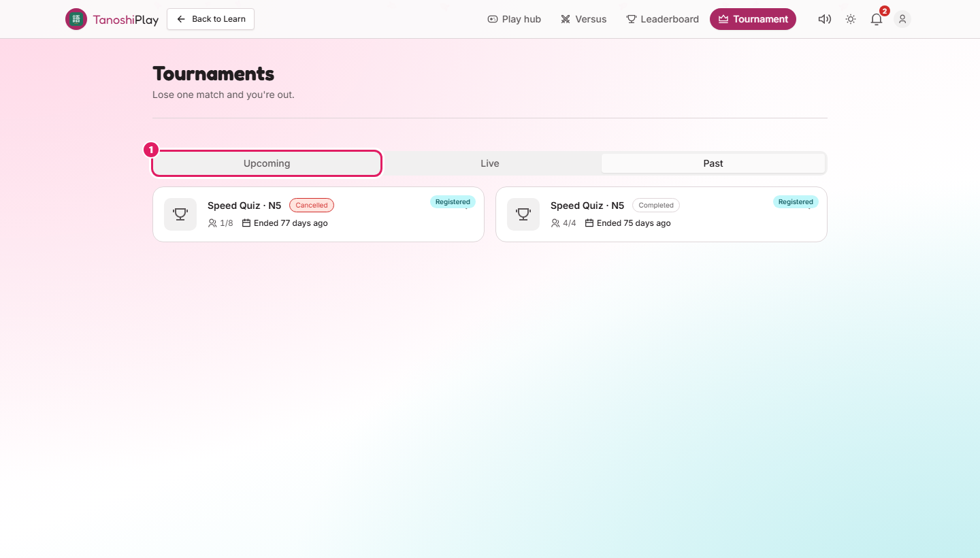The height and width of the screenshot is (558, 980).
Task: Open the Versus page
Action: (x=584, y=19)
